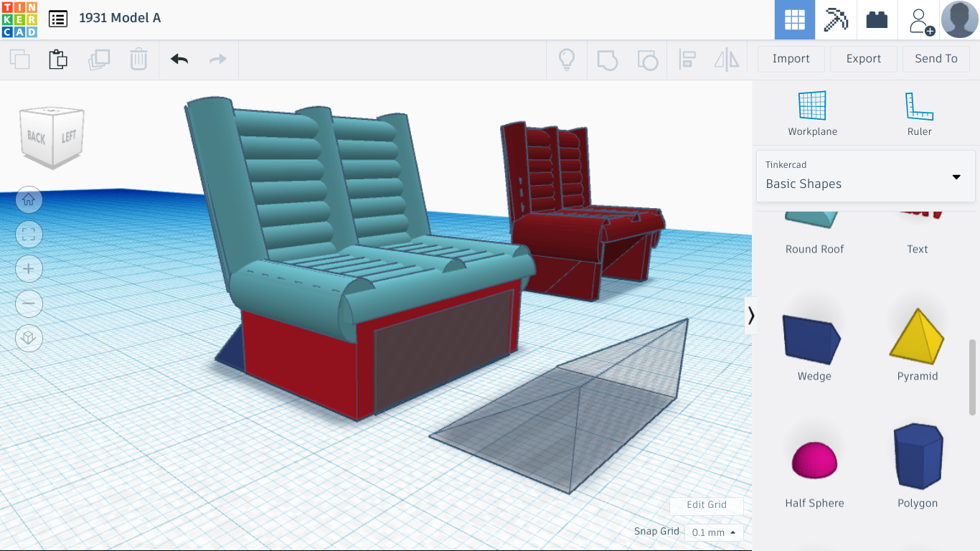
Task: Open the designs list icon
Action: 58,19
